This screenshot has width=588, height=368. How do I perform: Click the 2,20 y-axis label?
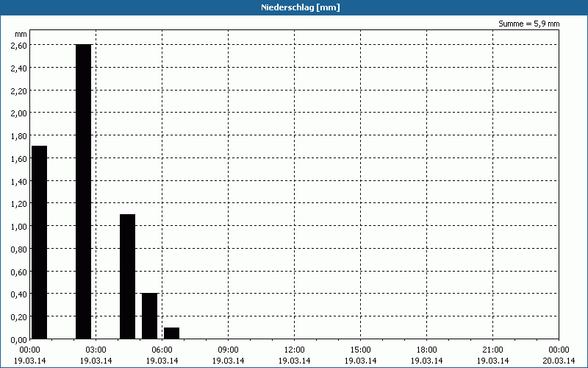[x=19, y=91]
